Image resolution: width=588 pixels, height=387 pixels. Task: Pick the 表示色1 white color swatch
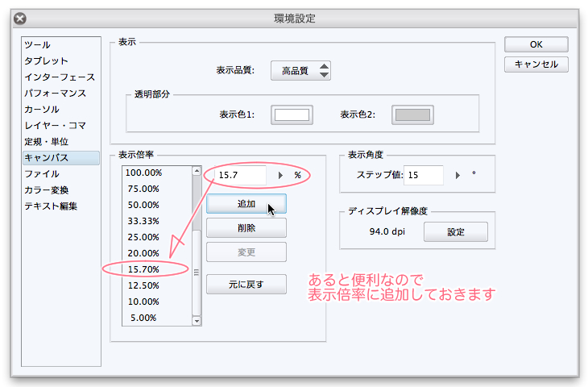click(292, 114)
